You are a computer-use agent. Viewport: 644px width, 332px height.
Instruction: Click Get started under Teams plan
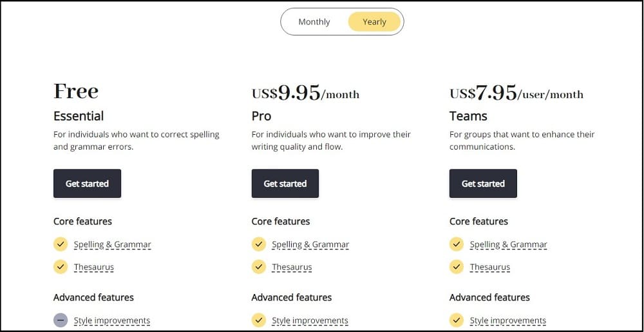pyautogui.click(x=483, y=183)
